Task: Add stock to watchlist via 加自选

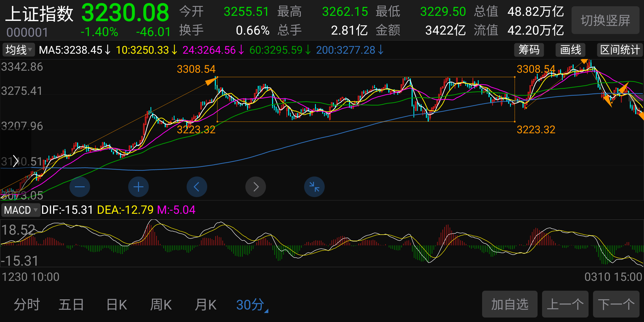Action: click(x=510, y=304)
